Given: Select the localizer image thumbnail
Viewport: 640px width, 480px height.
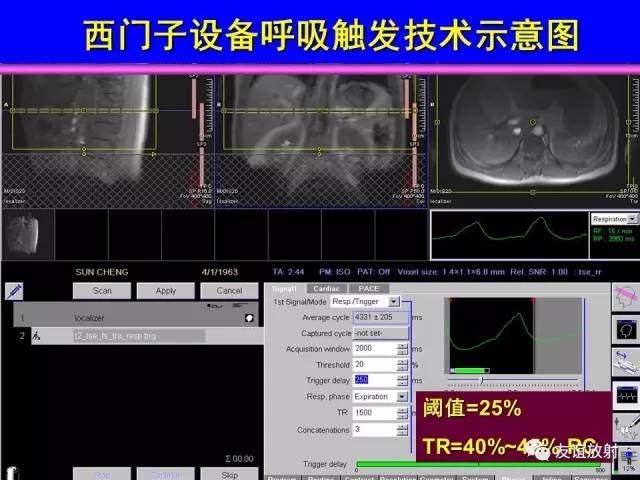Looking at the screenshot, I should click(28, 234).
